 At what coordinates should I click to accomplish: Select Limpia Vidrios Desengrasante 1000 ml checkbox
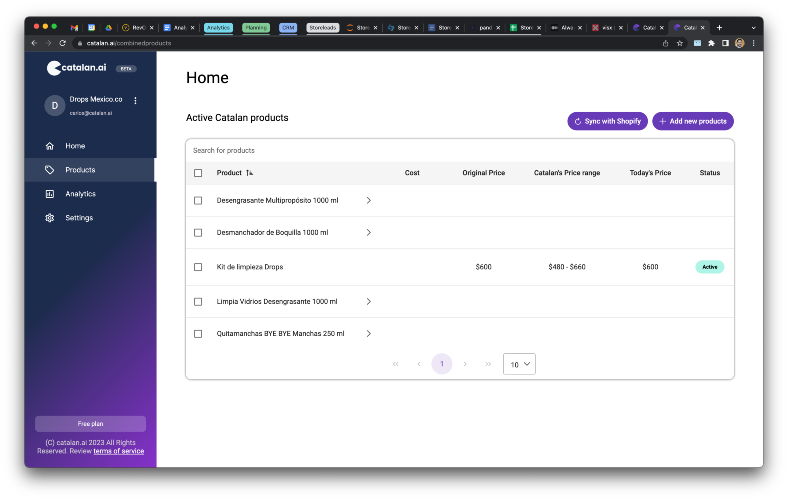tap(198, 302)
